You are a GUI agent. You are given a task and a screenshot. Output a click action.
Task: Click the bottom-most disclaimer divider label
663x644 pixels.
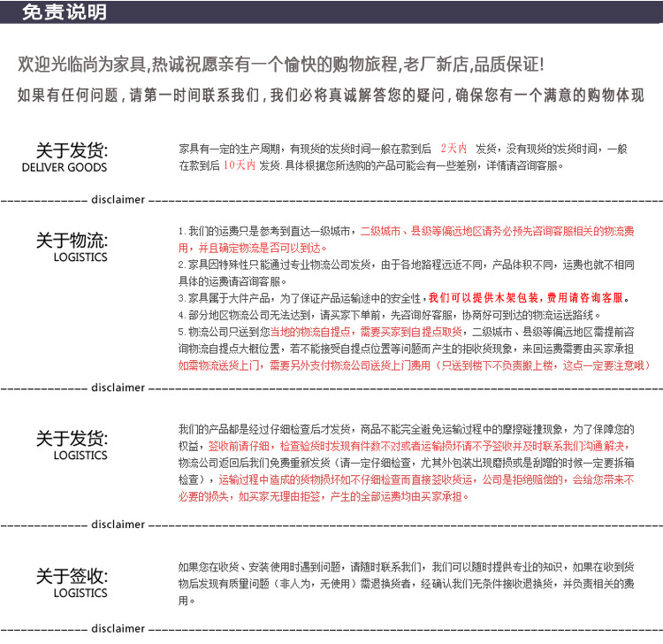tap(118, 629)
